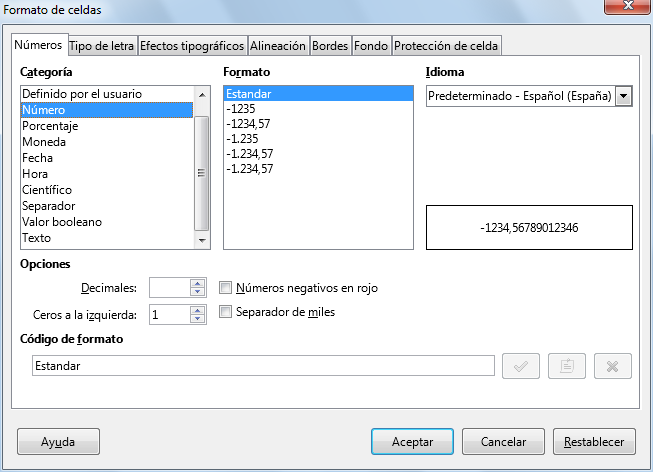The image size is (653, 472).
Task: Select the Número category
Action: 107,110
